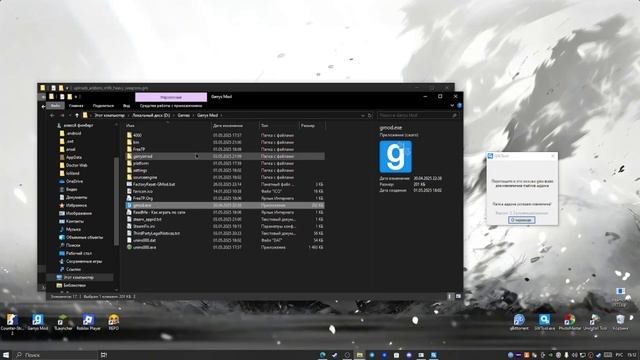Image resolution: width=640 pixels, height=360 pixels.
Task: Click the button in the small dialog
Action: [522, 220]
